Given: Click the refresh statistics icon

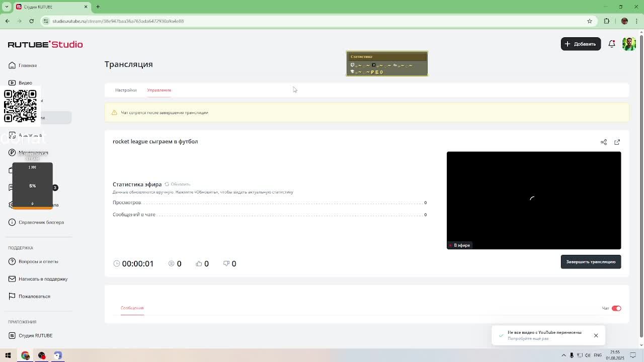Looking at the screenshot, I should coord(167,184).
